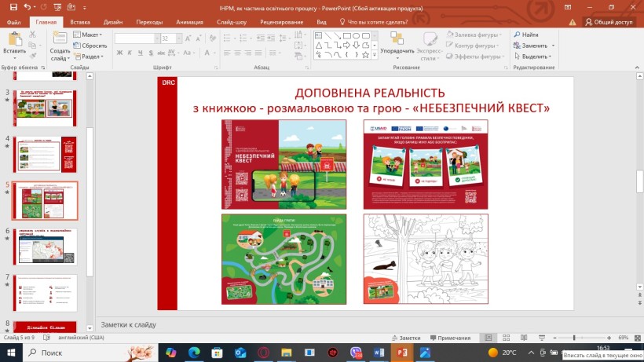Open Microsoft Edge from taskbar
The width and height of the screenshot is (644, 362).
(x=194, y=353)
